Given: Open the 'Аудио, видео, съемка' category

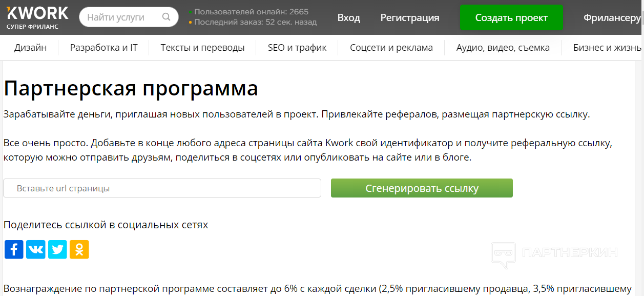Looking at the screenshot, I should (503, 48).
